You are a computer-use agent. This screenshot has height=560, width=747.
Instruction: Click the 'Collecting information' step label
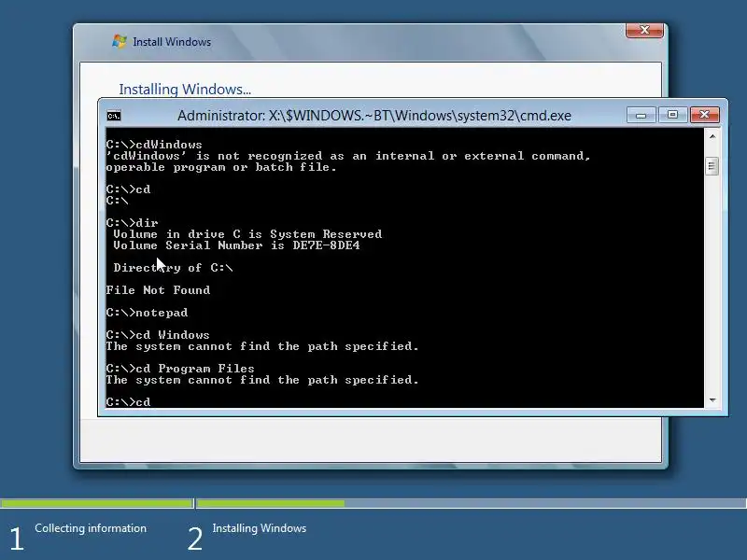91,528
